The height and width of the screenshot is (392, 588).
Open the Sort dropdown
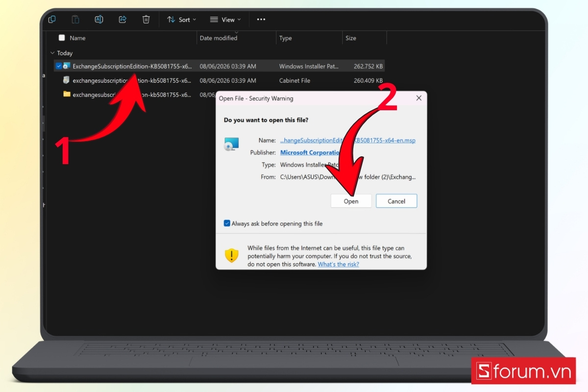(x=181, y=20)
